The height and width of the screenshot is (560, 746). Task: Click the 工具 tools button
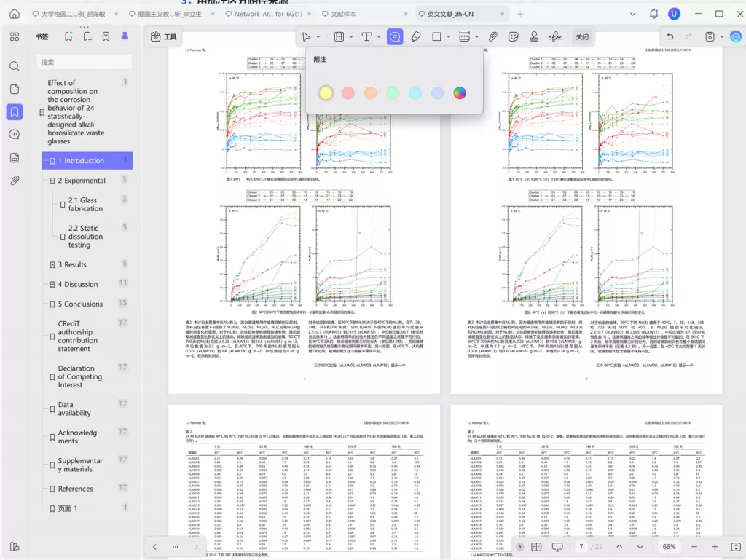tap(164, 36)
